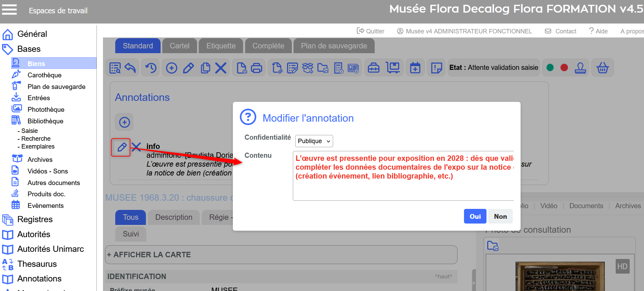Click the basket icon in toolbar
This screenshot has height=291, width=644.
coord(602,68)
